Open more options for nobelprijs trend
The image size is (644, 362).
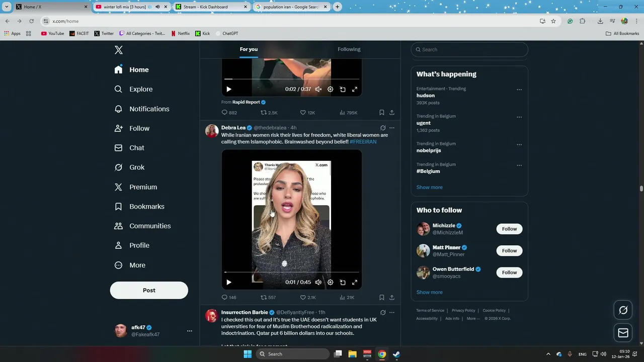pyautogui.click(x=519, y=144)
